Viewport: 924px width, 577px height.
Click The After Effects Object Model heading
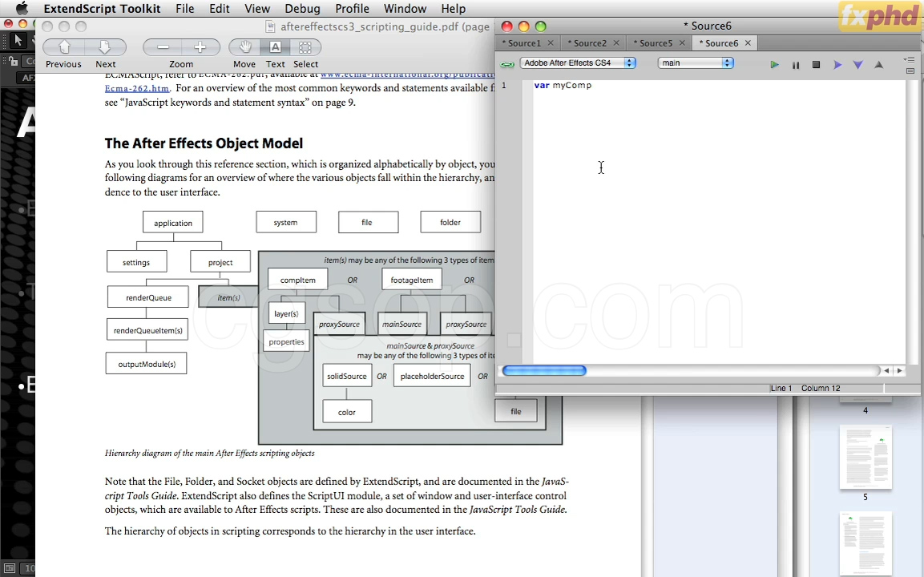click(204, 143)
